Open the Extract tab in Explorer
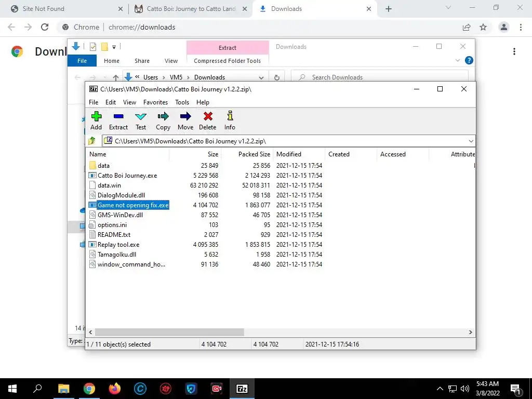 click(x=228, y=48)
